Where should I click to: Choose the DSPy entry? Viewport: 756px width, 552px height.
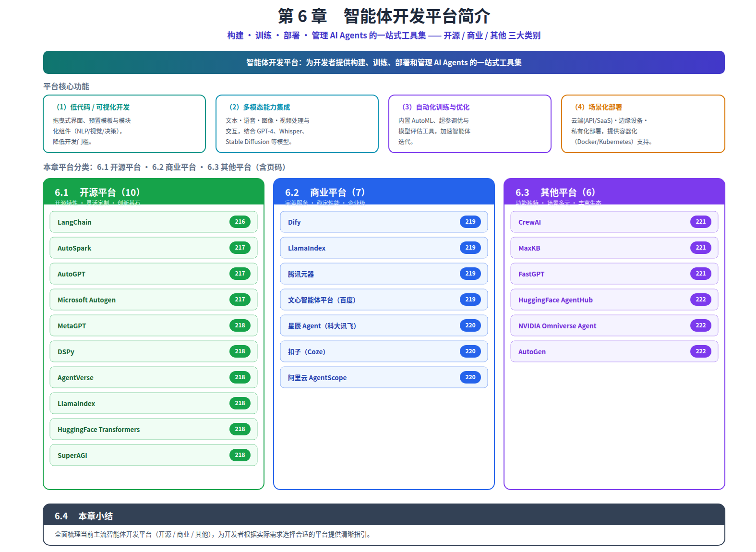154,351
